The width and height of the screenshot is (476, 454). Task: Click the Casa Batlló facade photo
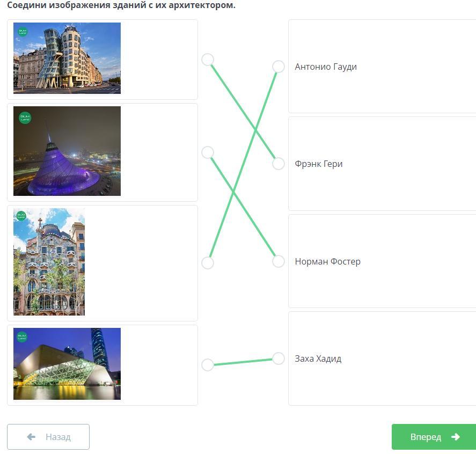pos(49,261)
